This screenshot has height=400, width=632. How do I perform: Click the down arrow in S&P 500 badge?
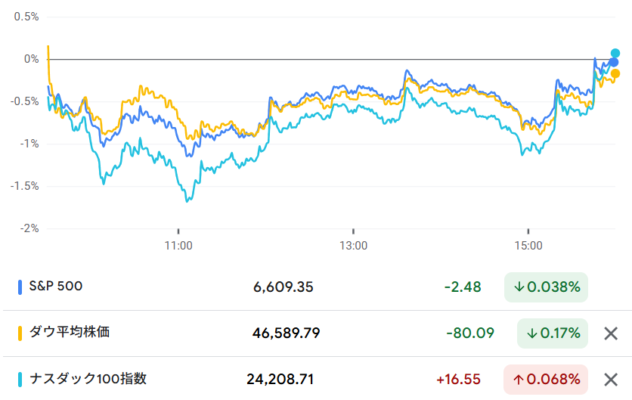click(521, 287)
